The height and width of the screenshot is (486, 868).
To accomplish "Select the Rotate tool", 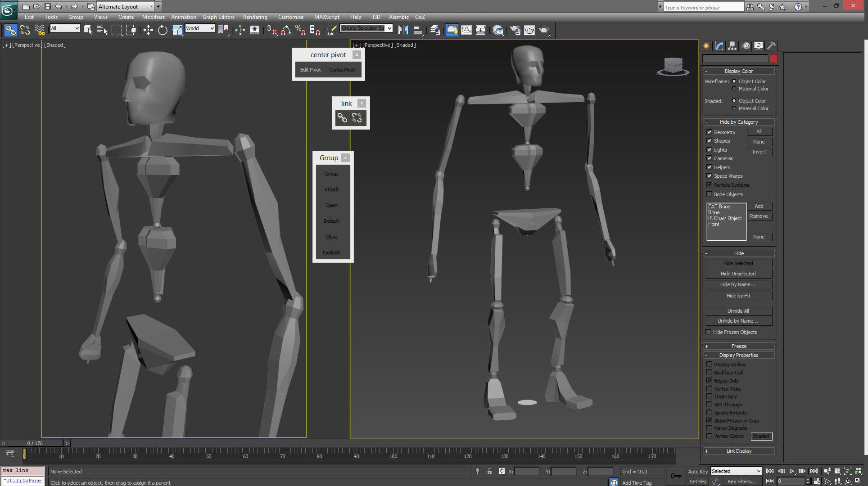I will pos(163,30).
